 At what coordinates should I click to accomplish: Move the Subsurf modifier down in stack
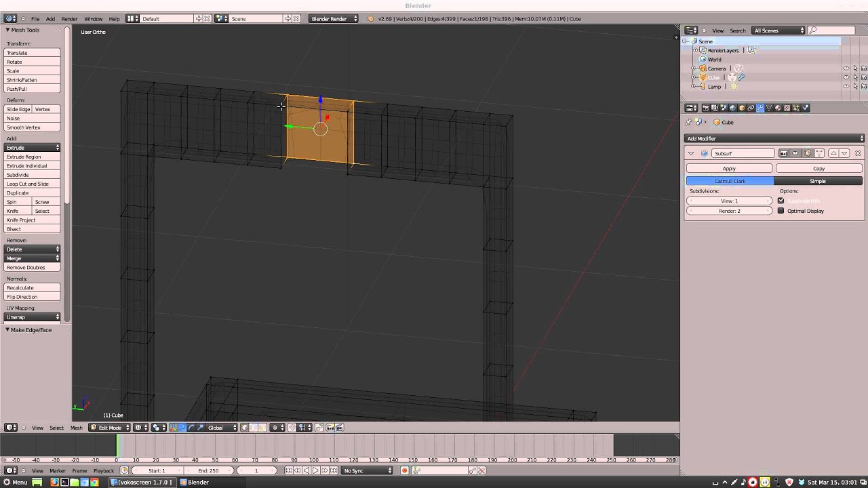pyautogui.click(x=844, y=153)
